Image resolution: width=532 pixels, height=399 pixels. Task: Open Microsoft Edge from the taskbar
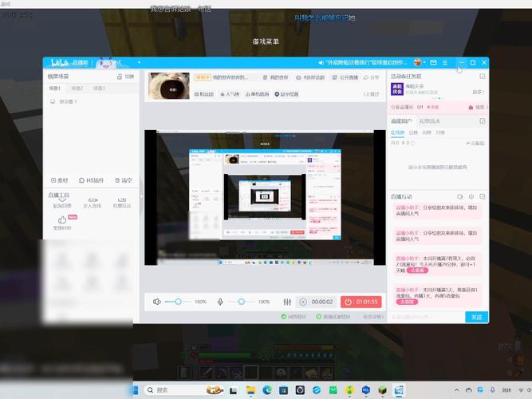point(267,390)
